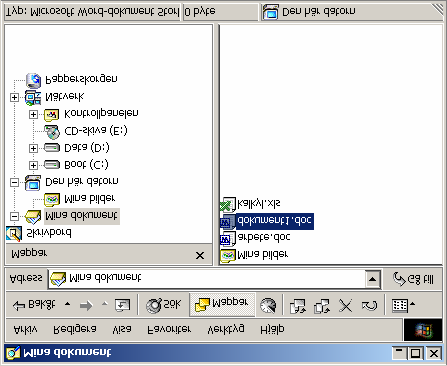
Task: Click the Gå till button
Action: tap(414, 279)
